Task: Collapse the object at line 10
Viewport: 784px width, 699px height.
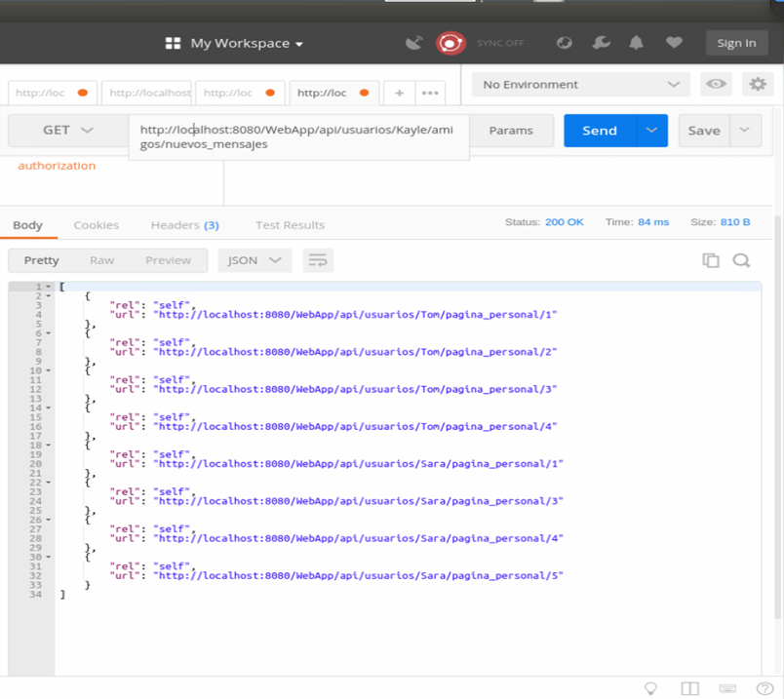Action: point(49,370)
